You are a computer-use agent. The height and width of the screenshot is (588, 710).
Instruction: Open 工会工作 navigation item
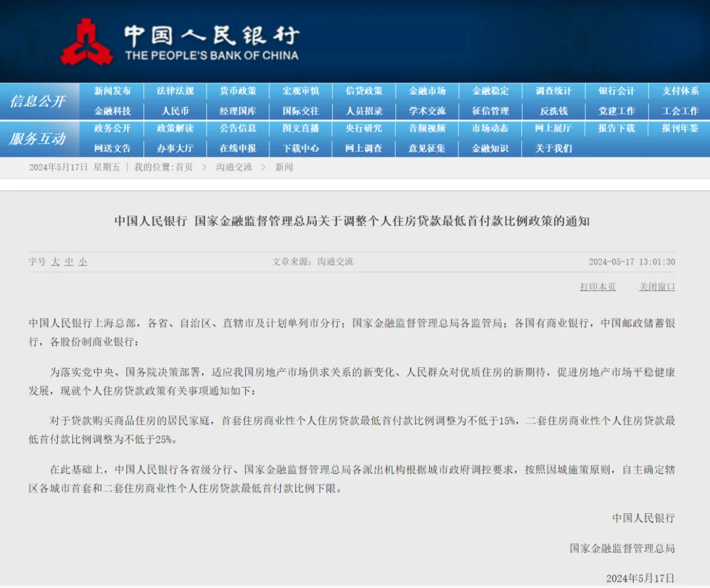click(680, 111)
